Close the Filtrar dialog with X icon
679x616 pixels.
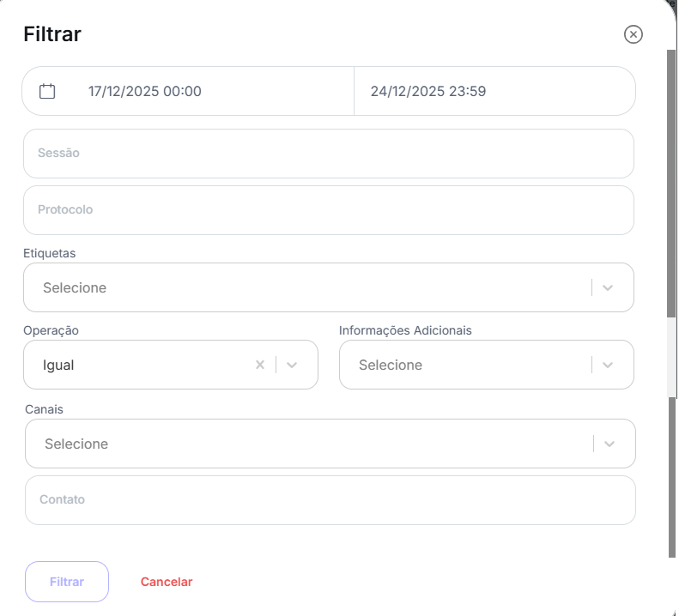[633, 34]
